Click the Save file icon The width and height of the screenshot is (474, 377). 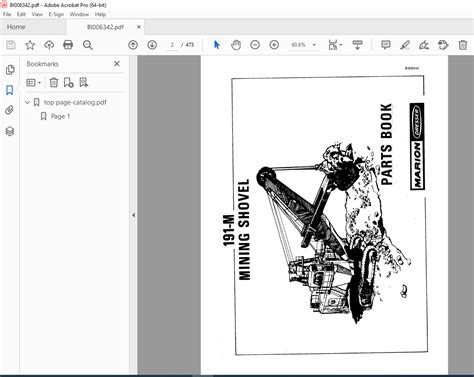pyautogui.click(x=11, y=45)
